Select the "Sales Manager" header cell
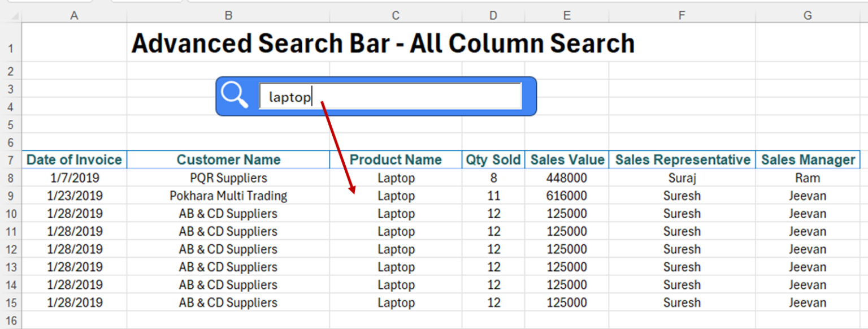Viewport: 868px width, 329px height. [808, 160]
